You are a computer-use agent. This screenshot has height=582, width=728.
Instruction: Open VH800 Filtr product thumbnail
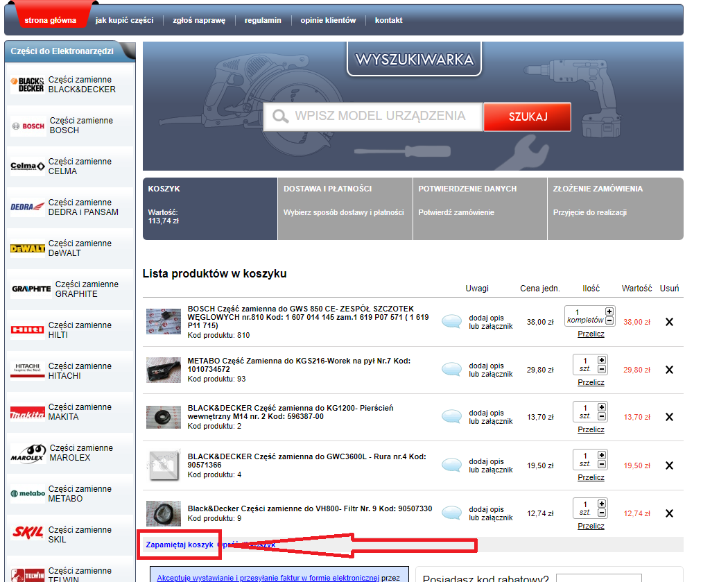(164, 513)
